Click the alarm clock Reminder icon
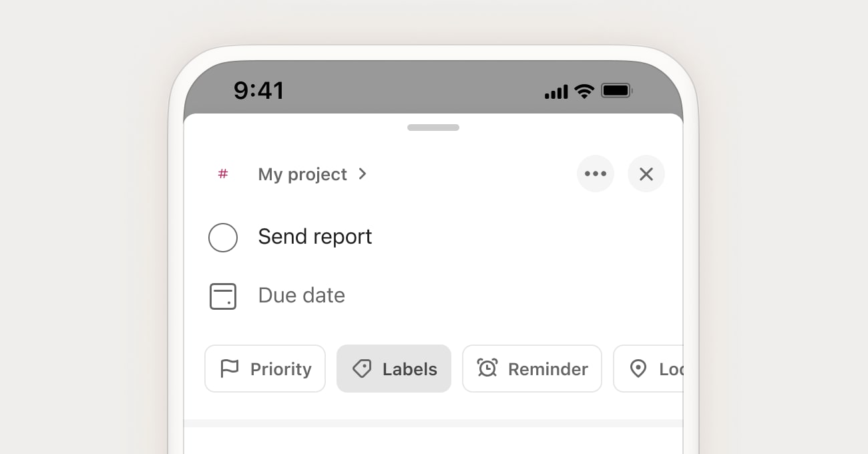Viewport: 868px width, 454px height. [487, 368]
